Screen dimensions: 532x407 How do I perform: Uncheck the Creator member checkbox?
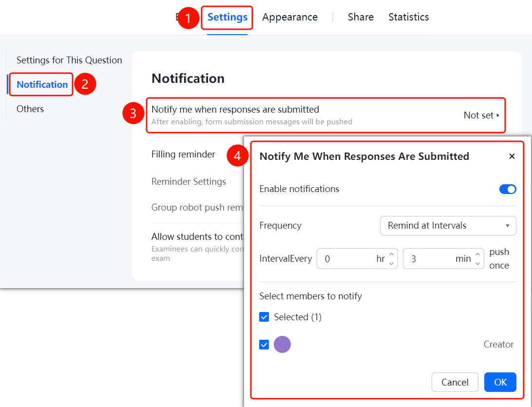pyautogui.click(x=264, y=345)
